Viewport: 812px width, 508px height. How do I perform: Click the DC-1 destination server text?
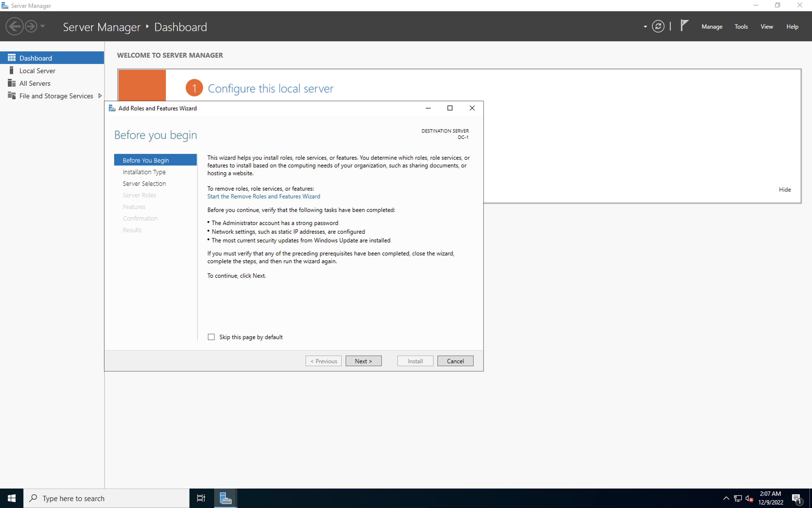point(463,137)
